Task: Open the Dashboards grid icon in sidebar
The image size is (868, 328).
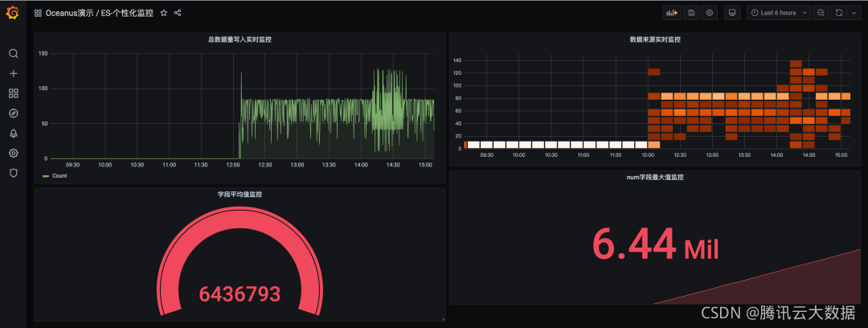Action: [14, 93]
